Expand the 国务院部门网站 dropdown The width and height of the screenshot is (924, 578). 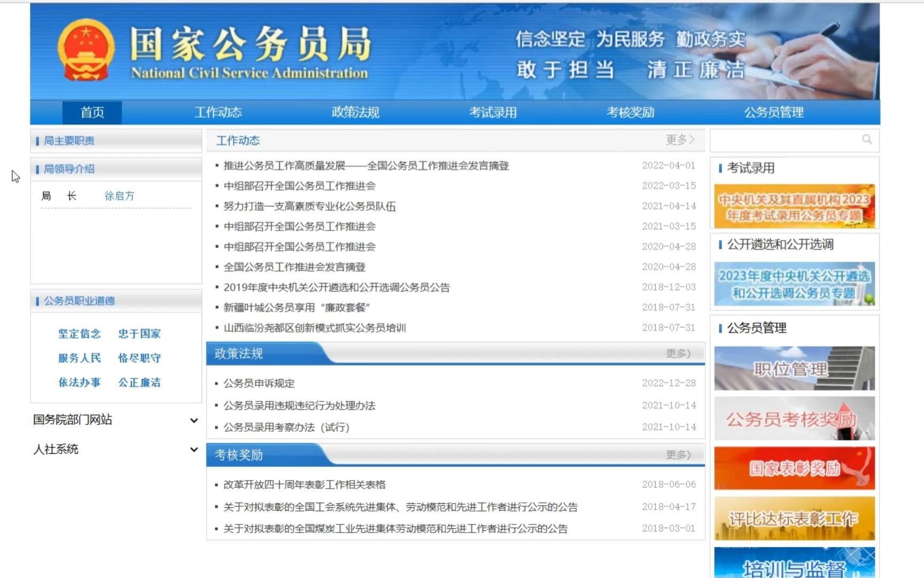[x=115, y=420]
